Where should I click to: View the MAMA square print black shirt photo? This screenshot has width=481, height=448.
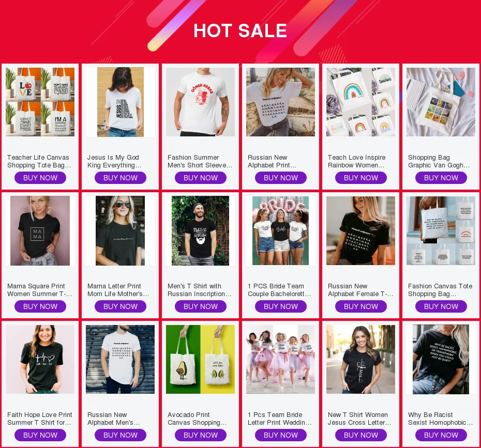tap(40, 231)
